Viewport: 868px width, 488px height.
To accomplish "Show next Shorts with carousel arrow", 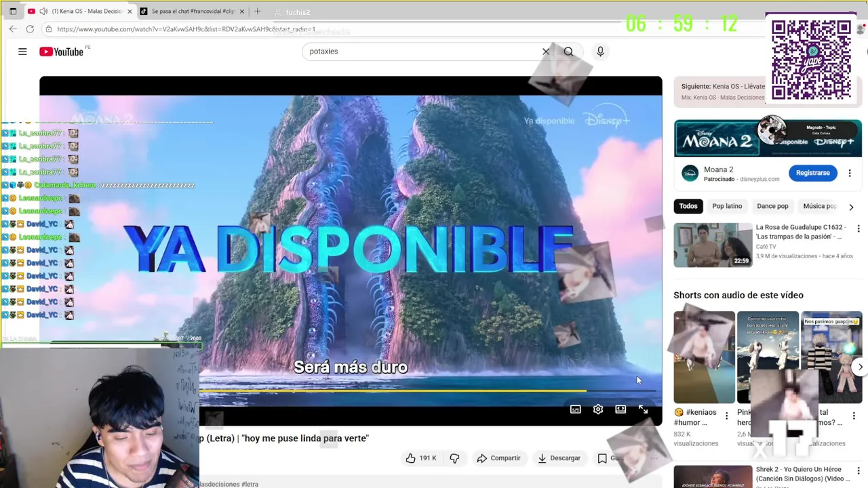I will (860, 367).
